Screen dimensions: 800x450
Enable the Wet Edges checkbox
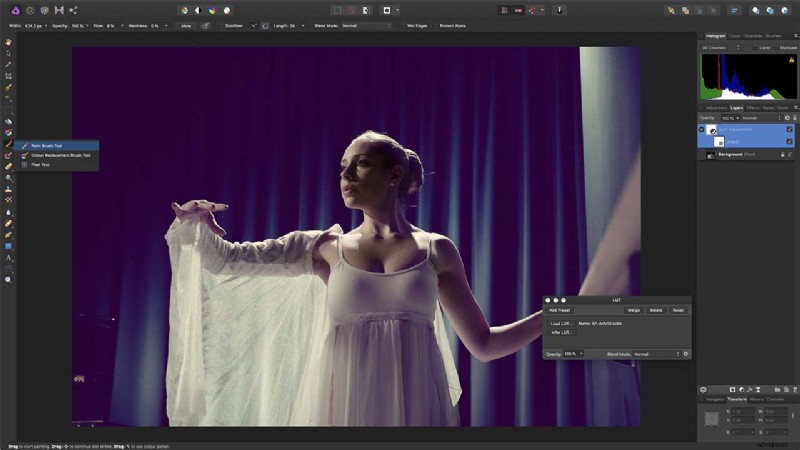click(x=402, y=26)
